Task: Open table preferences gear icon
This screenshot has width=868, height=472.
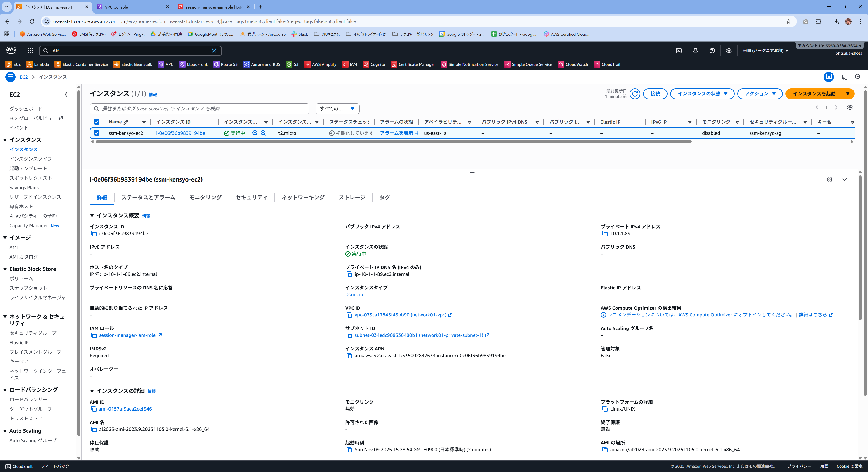Action: point(850,107)
